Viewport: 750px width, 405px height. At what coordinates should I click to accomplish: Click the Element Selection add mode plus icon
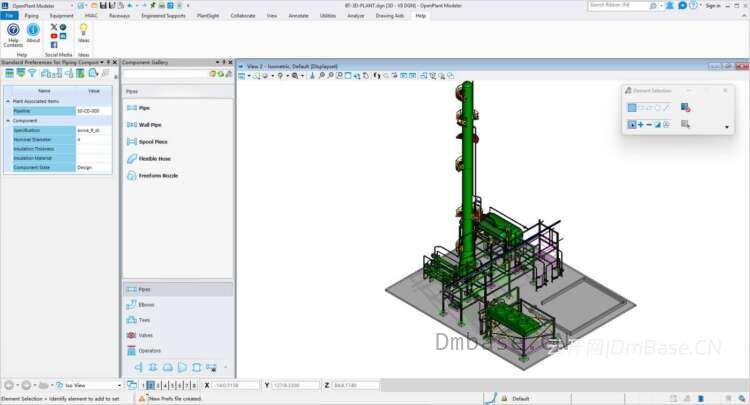[640, 124]
